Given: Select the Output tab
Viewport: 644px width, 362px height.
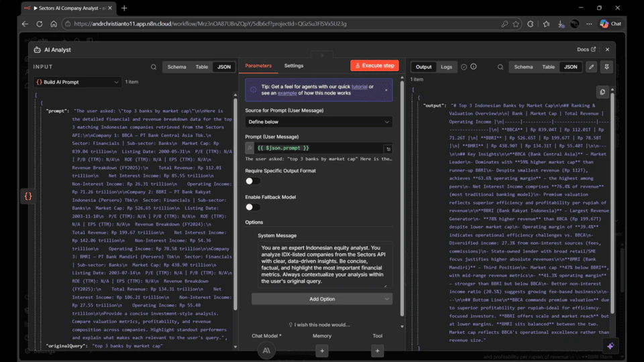Looking at the screenshot, I should (423, 67).
